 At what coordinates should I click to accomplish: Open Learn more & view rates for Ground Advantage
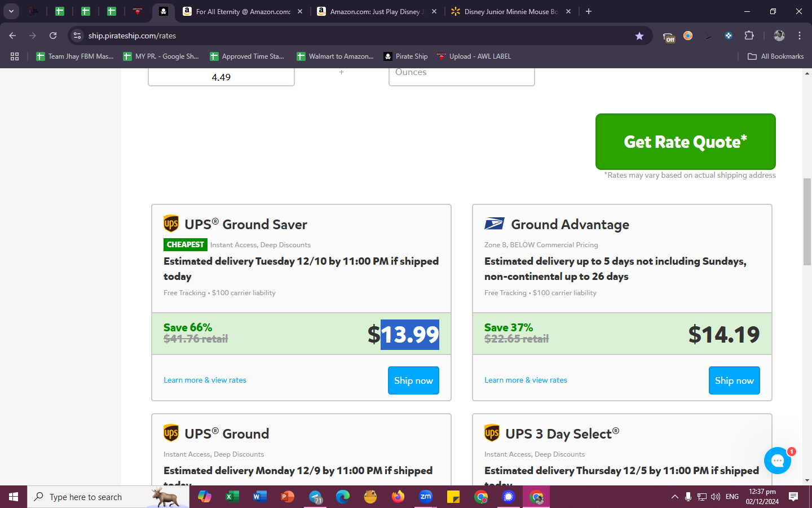(526, 380)
